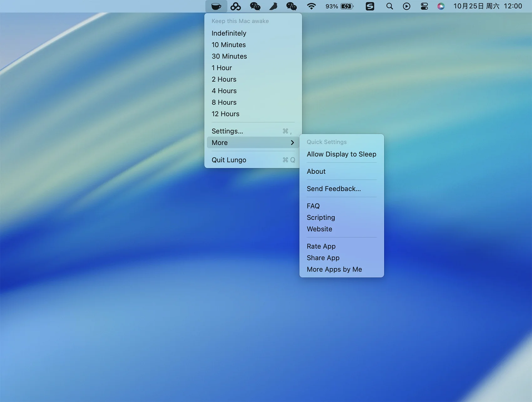
Task: Open Lungo Settings...
Action: [x=227, y=131]
